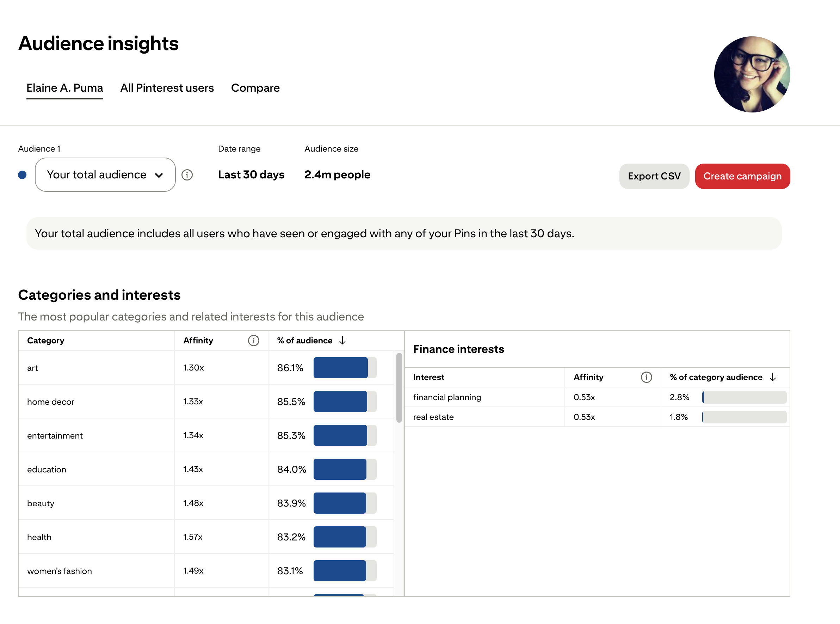Sort by % of category audience arrow
Viewport: 840px width, 624px height.
pos(773,377)
